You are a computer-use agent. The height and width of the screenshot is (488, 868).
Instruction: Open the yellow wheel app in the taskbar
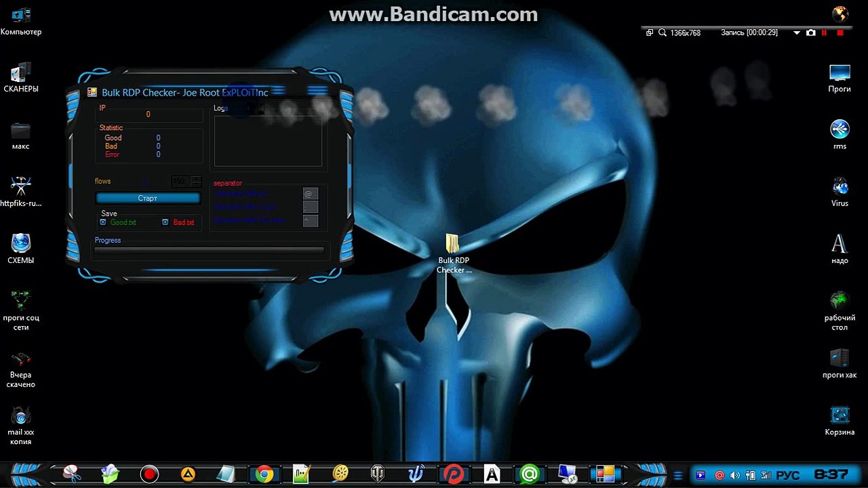click(x=341, y=474)
